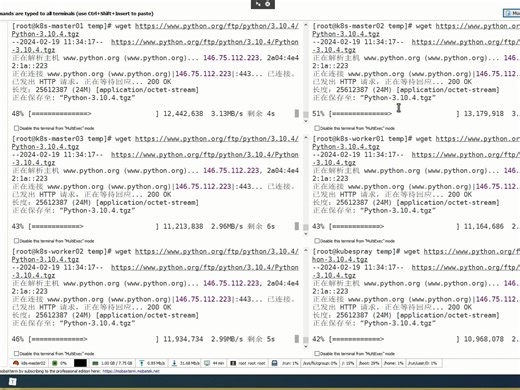Click the k8s-master02 host icon in status bar
The image size is (520, 390).
16,363
